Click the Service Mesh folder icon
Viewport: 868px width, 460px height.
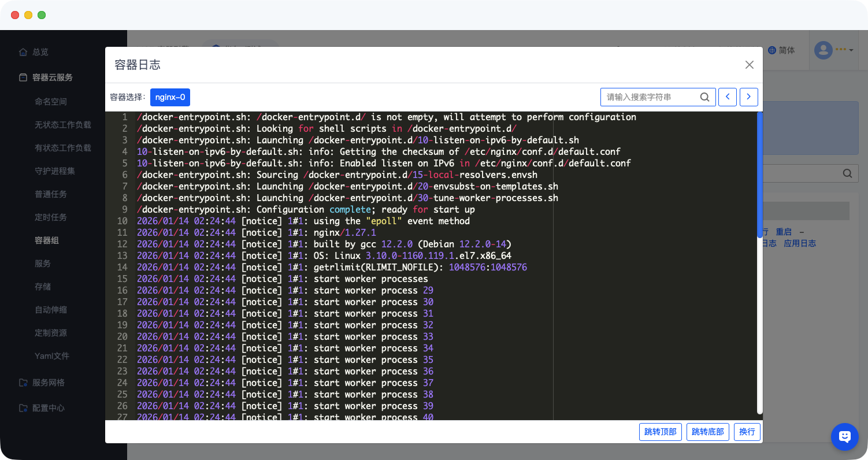click(x=23, y=383)
